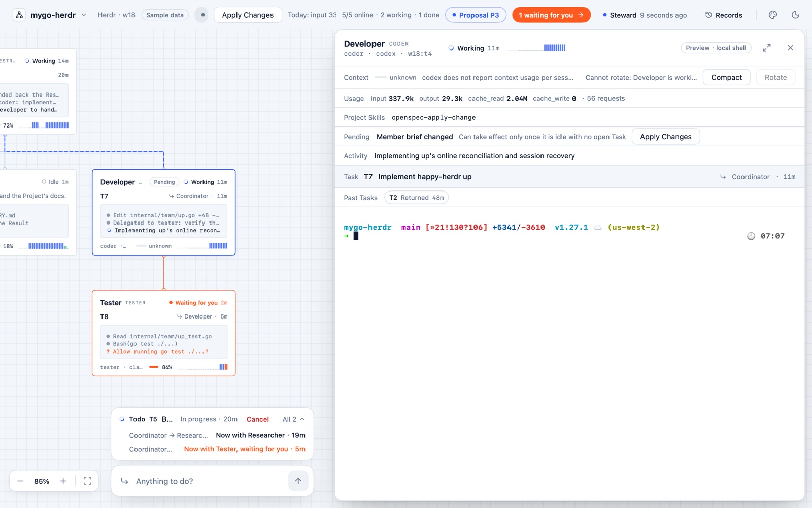The width and height of the screenshot is (812, 508).
Task: Click Apply Changes in the Pending row
Action: (x=665, y=137)
